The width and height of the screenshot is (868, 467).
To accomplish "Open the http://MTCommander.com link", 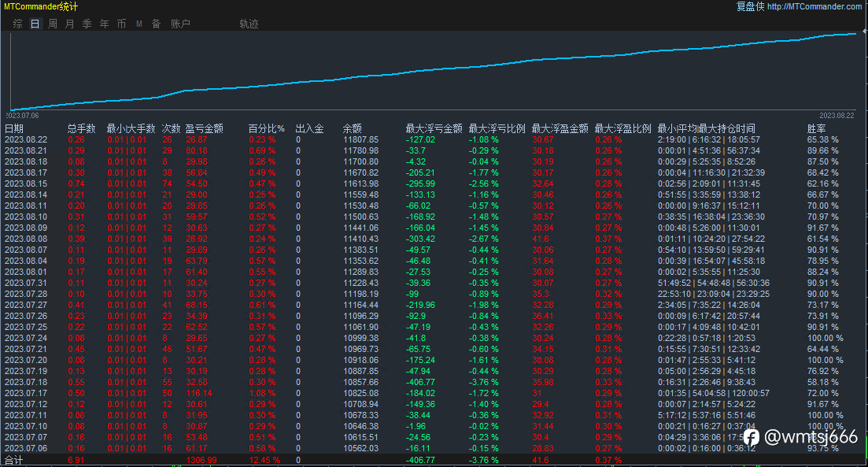I will click(814, 6).
